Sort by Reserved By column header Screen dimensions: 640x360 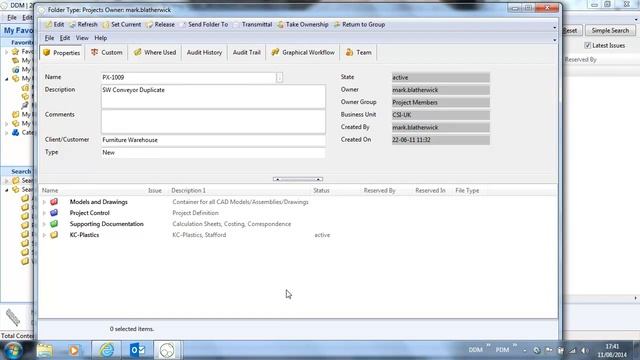[x=379, y=191]
